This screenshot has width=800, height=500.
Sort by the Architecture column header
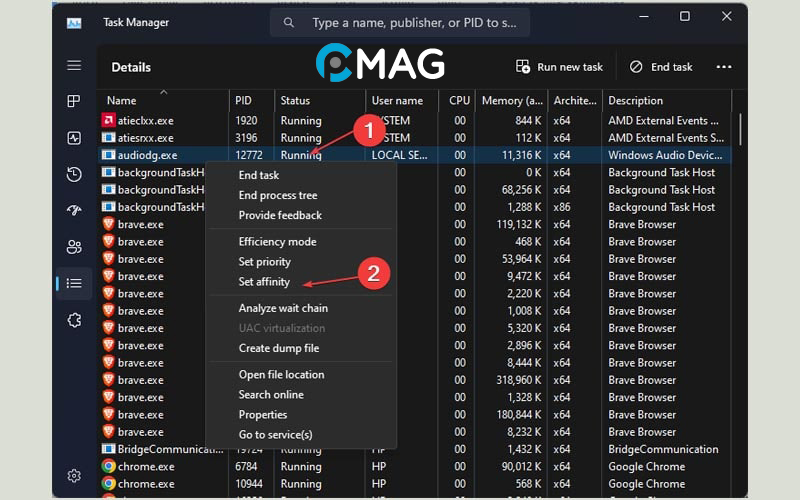point(575,101)
